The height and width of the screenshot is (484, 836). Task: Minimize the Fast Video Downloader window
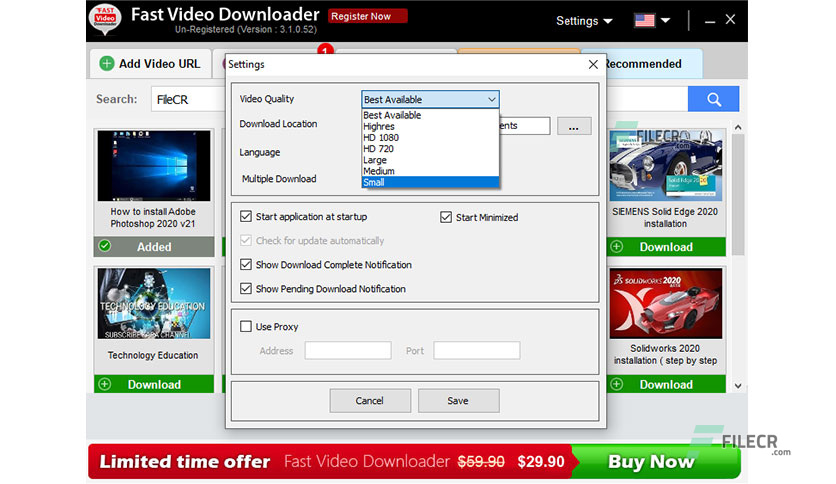[710, 21]
